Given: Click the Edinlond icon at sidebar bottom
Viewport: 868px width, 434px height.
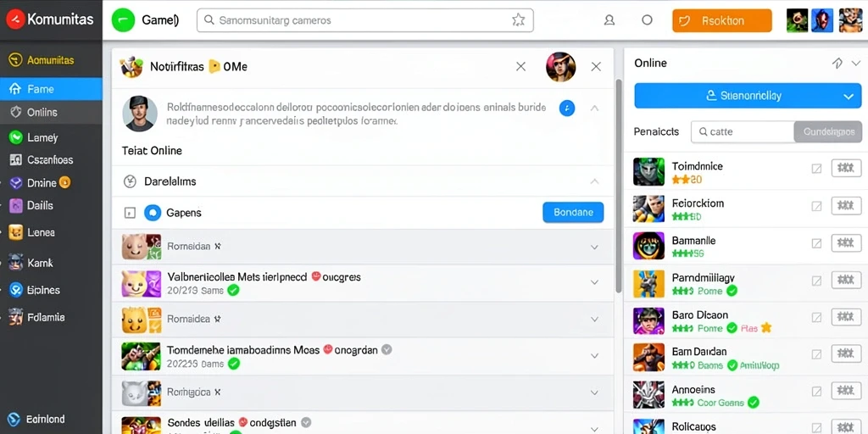Looking at the screenshot, I should pos(15,419).
